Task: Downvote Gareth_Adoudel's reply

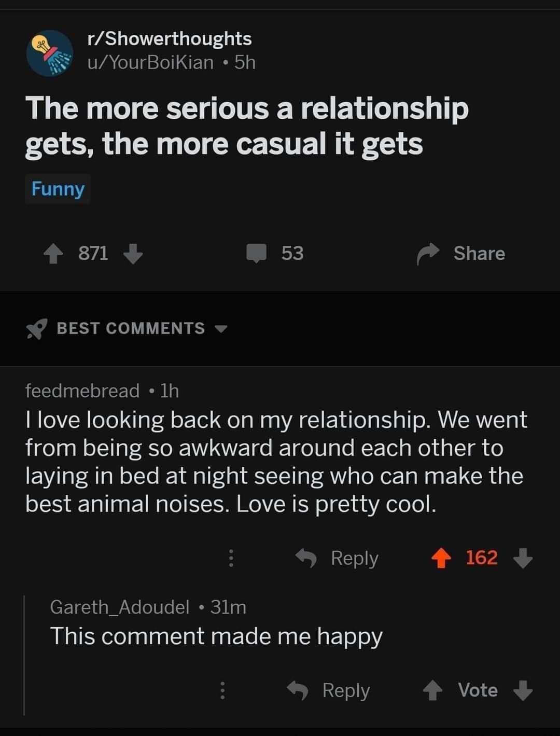Action: [523, 690]
